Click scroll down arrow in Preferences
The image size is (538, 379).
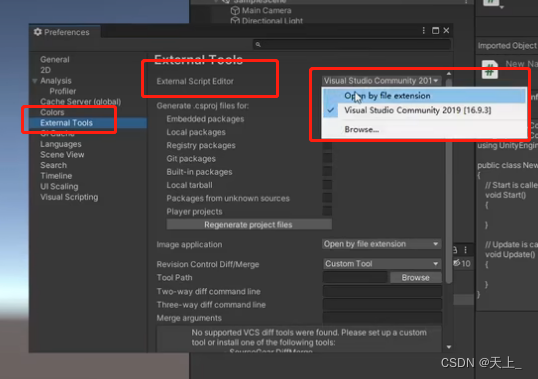click(x=449, y=347)
